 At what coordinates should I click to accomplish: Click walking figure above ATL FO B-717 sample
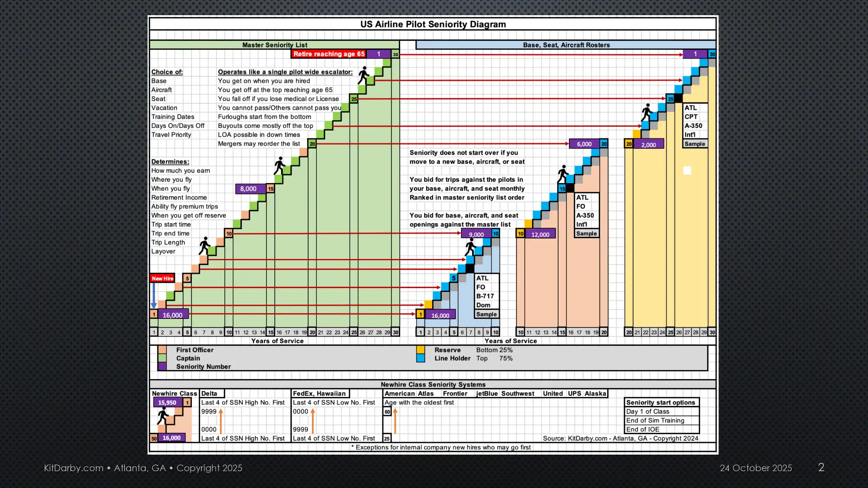point(470,247)
